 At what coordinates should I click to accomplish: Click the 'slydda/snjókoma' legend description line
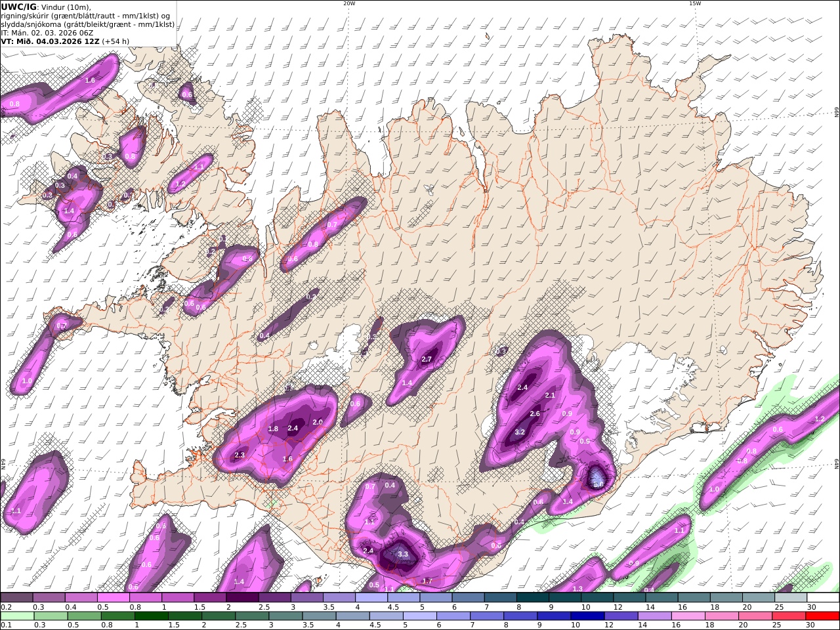click(x=88, y=24)
